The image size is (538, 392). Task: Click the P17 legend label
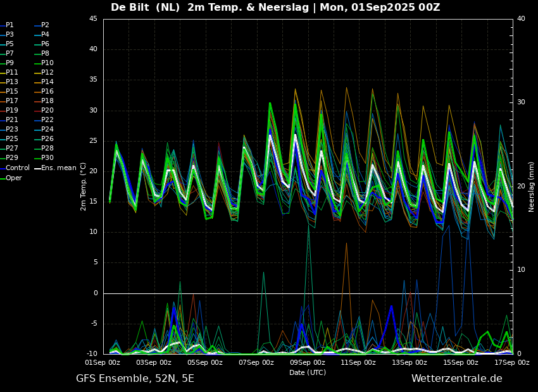coord(12,101)
